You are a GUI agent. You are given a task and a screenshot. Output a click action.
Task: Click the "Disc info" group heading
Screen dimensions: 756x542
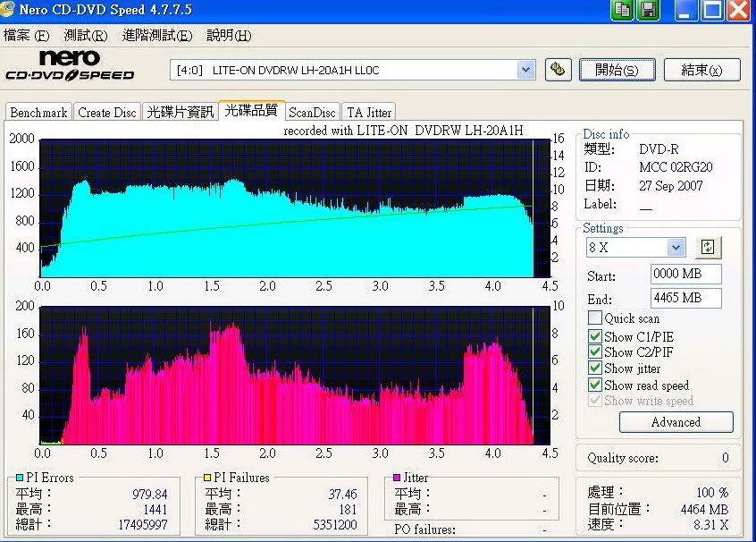606,134
